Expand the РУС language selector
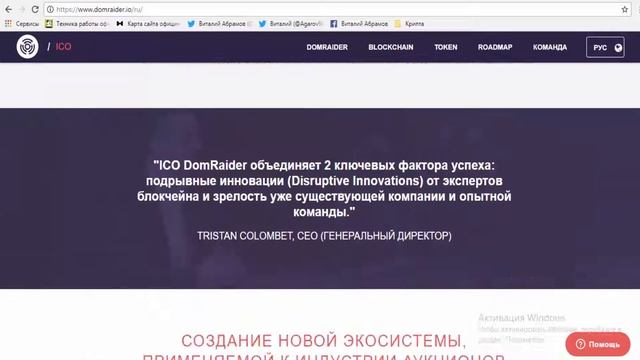The height and width of the screenshot is (360, 640). coord(605,47)
